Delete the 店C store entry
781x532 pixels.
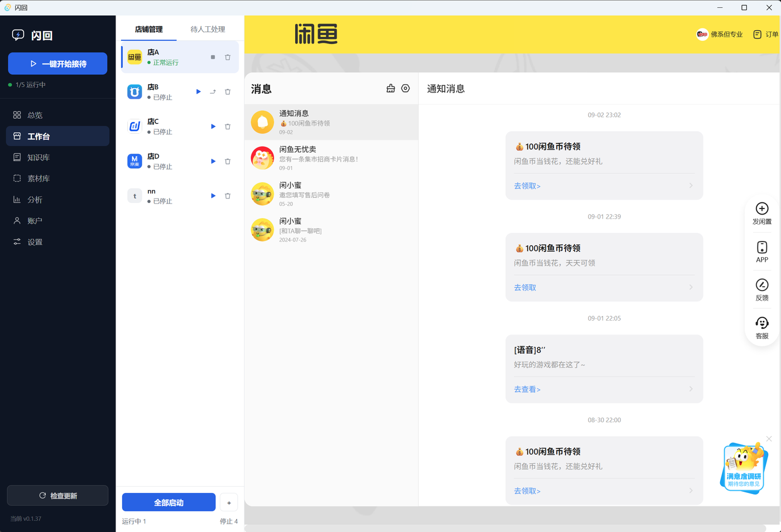coord(228,127)
